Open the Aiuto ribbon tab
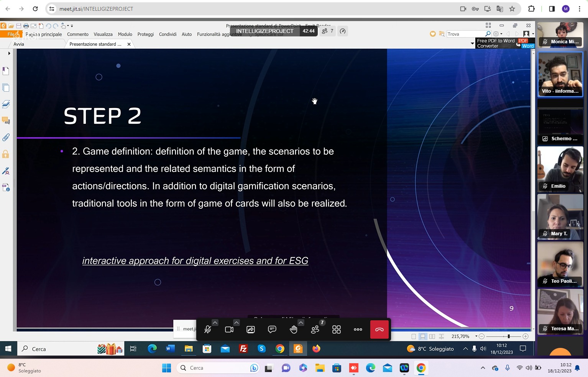 tap(187, 34)
